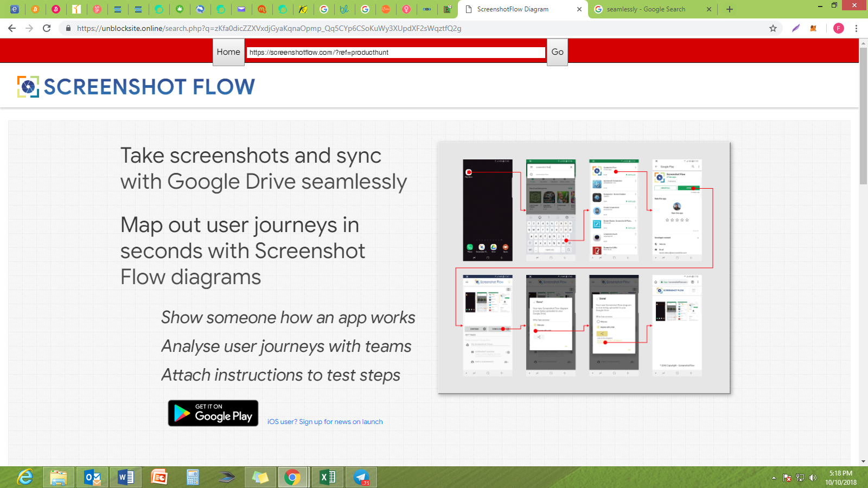Open Excel from the taskbar
Viewport: 868px width, 488px height.
pyautogui.click(x=328, y=477)
